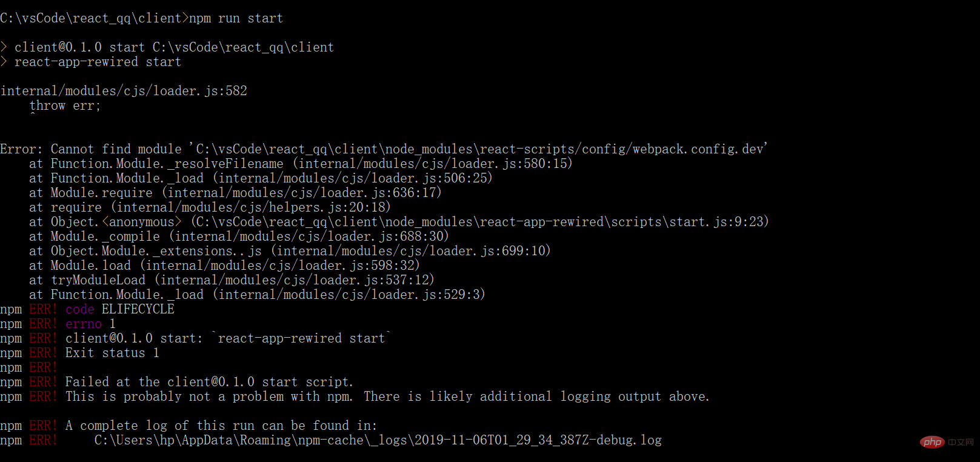Click the webpack.config.dev module path
This screenshot has width=980, height=462.
click(481, 149)
